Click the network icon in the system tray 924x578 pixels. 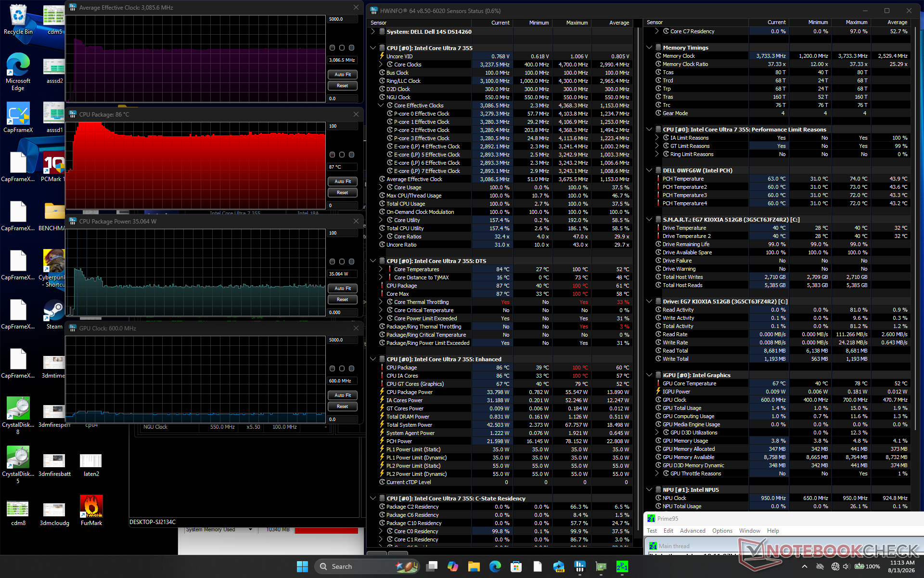[x=835, y=566]
